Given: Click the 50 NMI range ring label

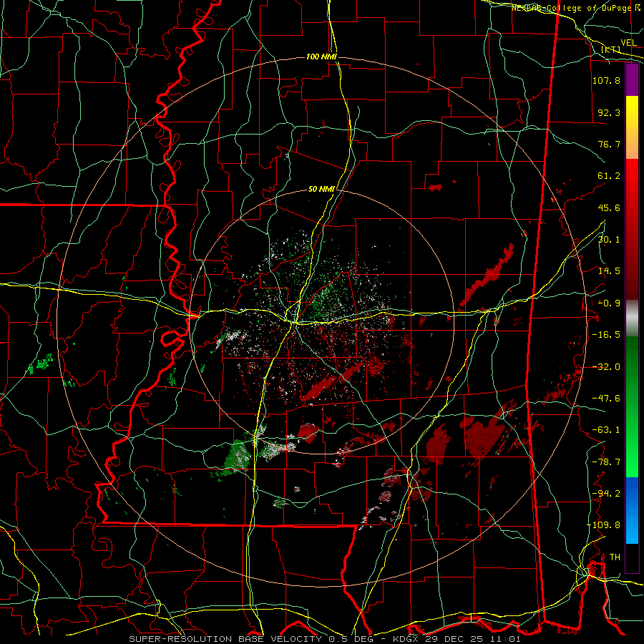Looking at the screenshot, I should [x=321, y=190].
